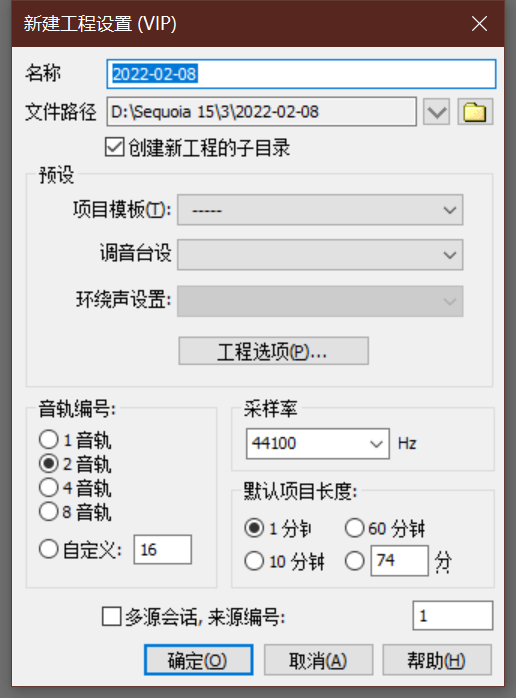Screen dimensions: 516x698
Task: Select the 1 音轨 radio button
Action: coord(49,440)
